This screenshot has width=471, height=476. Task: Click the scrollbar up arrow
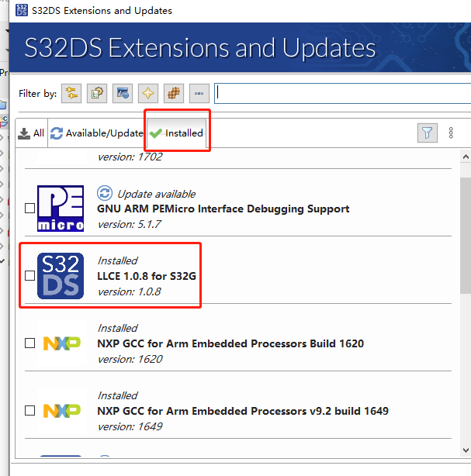click(466, 157)
